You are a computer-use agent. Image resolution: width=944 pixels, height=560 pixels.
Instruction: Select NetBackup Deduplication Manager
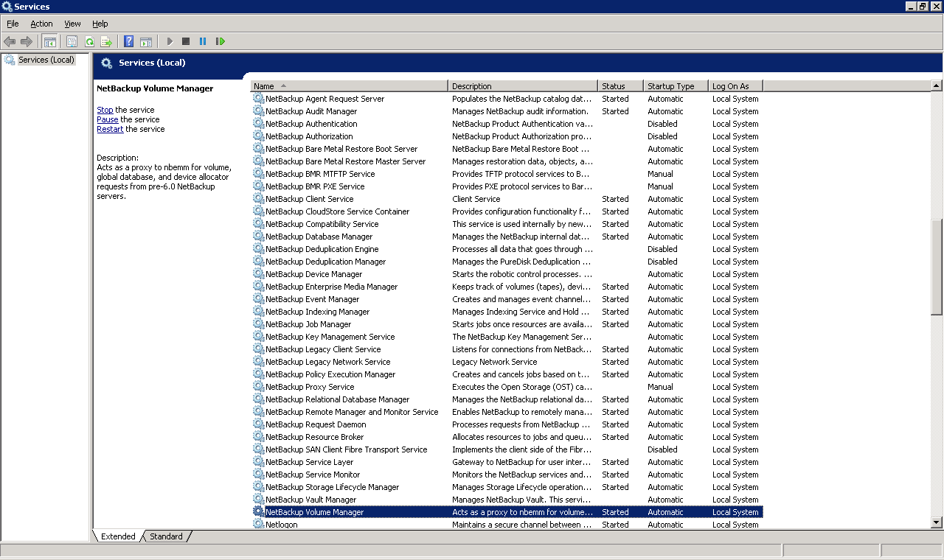point(507,262)
